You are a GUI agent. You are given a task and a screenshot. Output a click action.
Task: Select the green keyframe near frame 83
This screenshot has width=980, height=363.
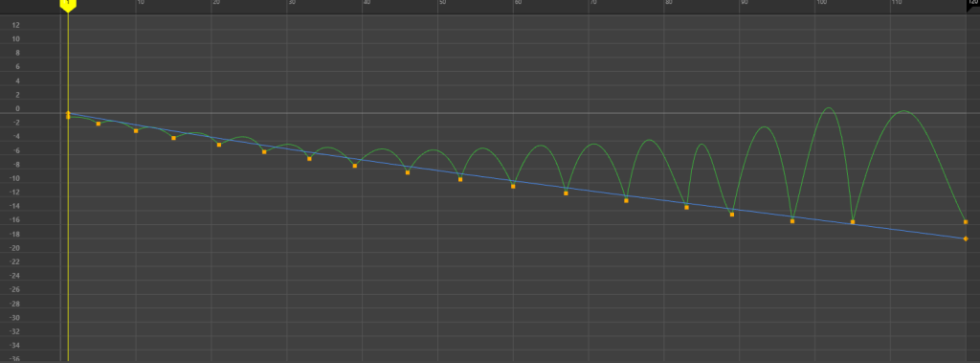[687, 207]
